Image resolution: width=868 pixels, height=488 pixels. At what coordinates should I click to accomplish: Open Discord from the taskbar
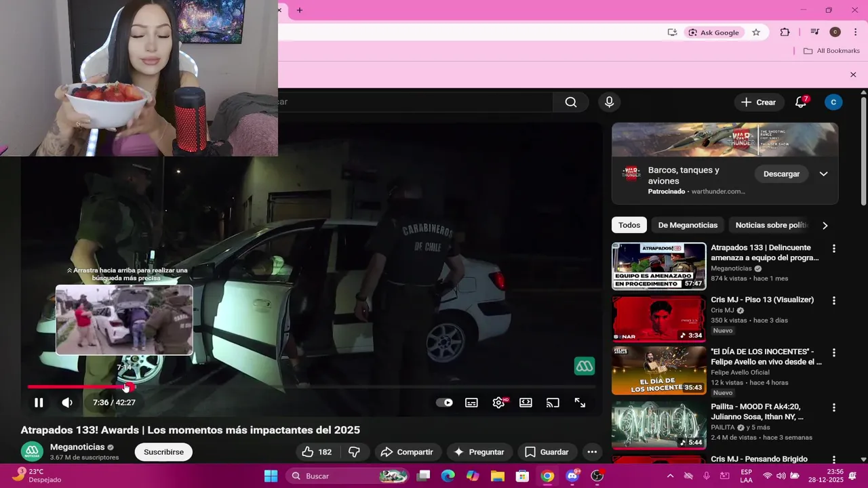point(572,476)
